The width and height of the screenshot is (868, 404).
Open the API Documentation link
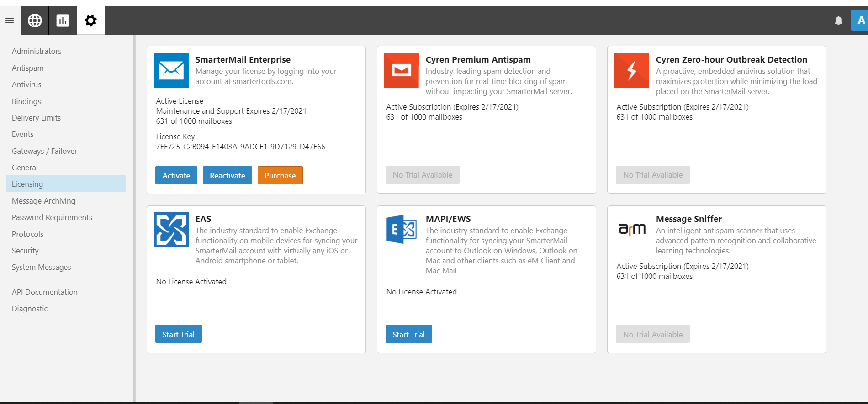(x=45, y=292)
